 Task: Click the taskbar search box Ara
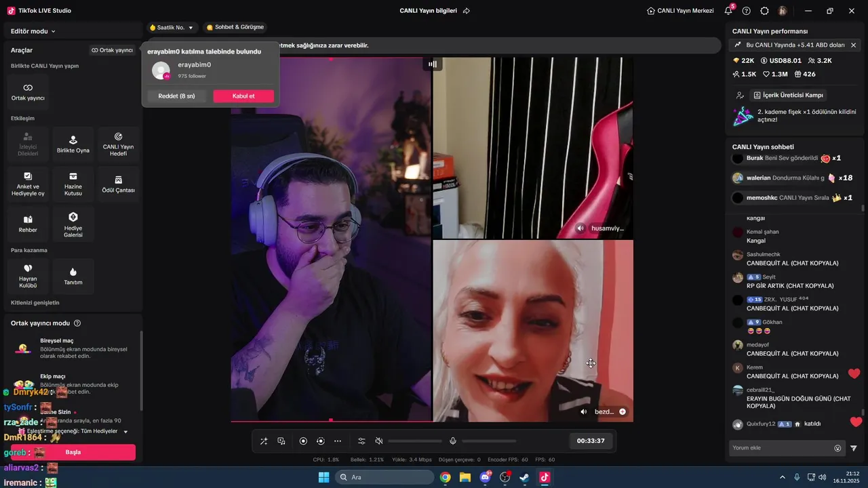384,477
